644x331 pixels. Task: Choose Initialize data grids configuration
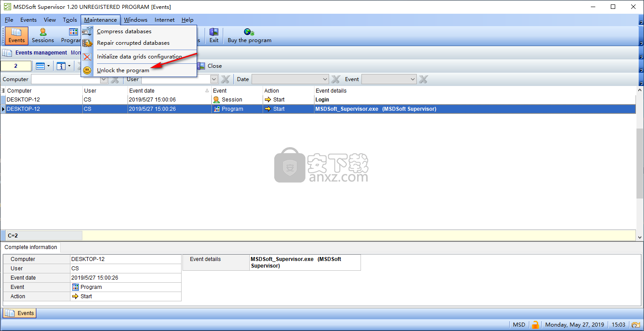click(x=140, y=57)
